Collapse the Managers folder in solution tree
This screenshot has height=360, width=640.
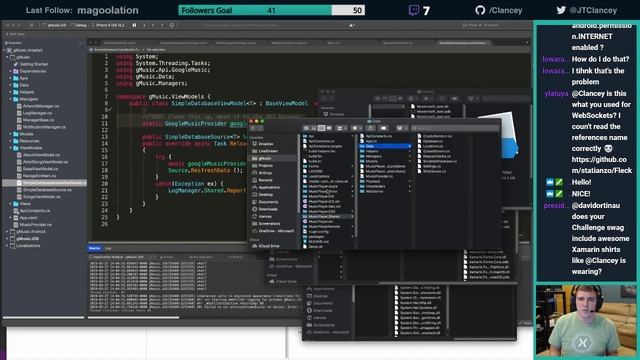coord(11,99)
